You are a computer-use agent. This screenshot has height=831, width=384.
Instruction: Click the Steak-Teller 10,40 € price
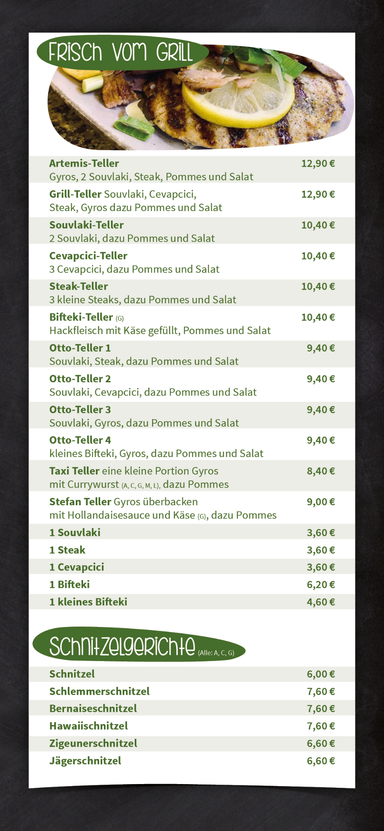point(318,286)
